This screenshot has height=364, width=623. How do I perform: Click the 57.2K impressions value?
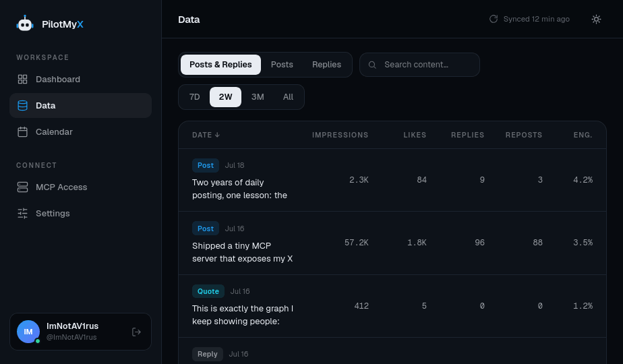point(357,243)
